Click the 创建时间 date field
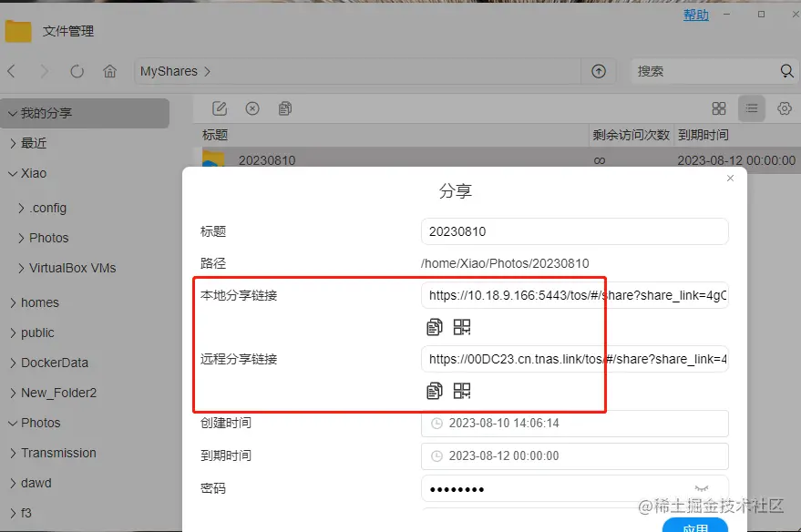801x532 pixels. [x=575, y=424]
